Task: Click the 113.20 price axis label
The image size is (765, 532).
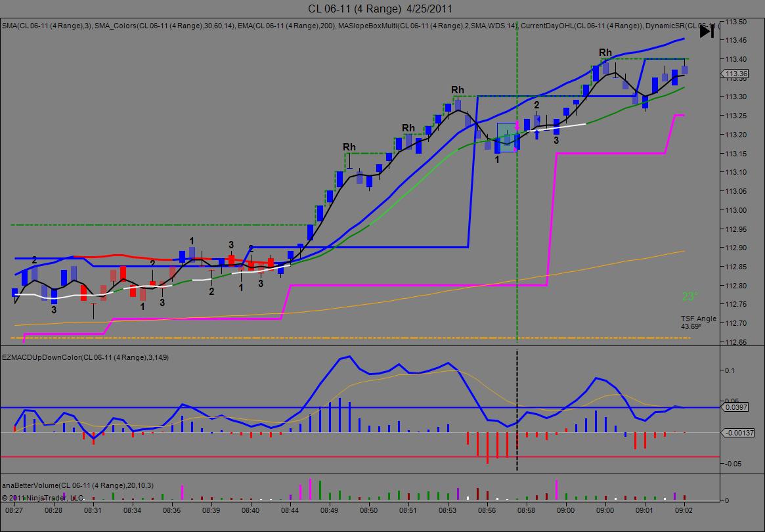Action: click(x=735, y=135)
